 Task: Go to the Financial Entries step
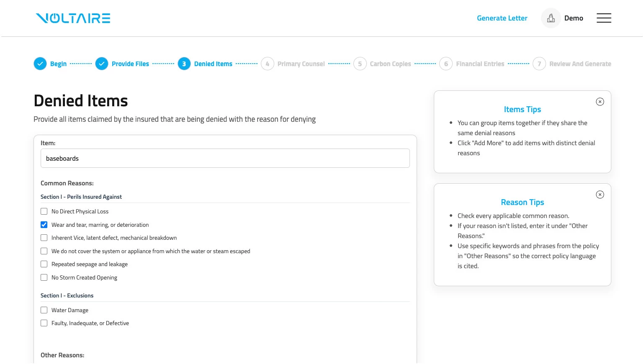click(x=472, y=64)
